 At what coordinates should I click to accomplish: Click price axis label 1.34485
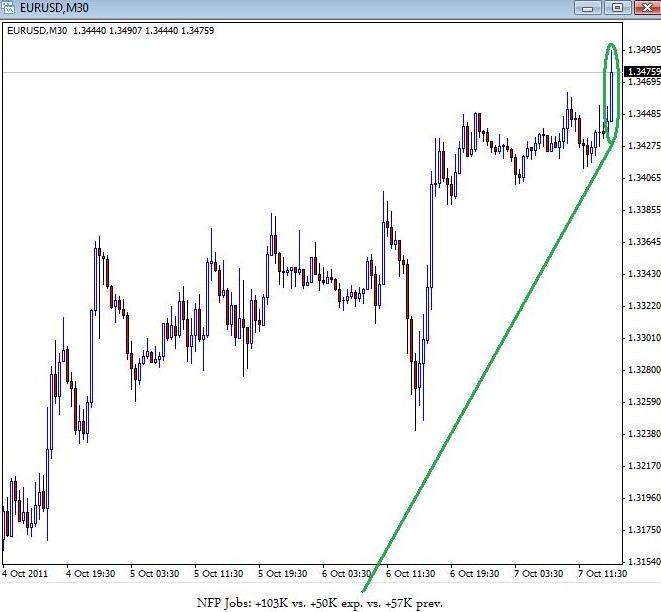(644, 114)
